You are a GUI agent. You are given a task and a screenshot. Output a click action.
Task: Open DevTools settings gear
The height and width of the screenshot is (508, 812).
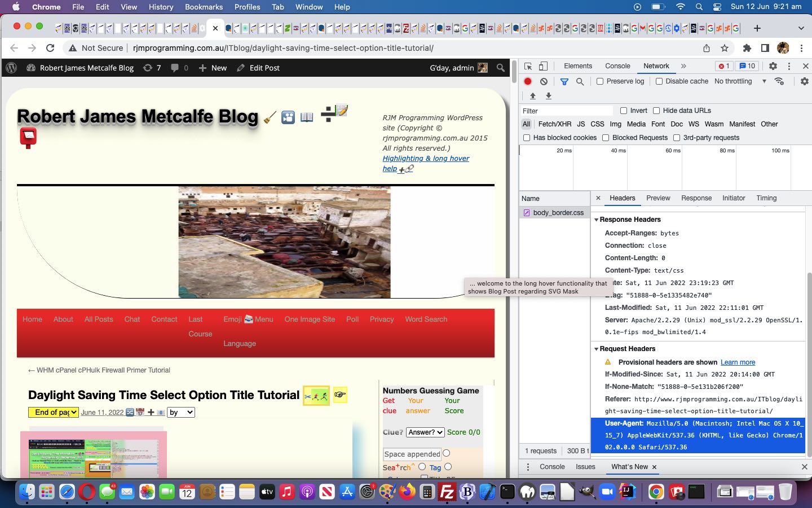click(x=773, y=66)
